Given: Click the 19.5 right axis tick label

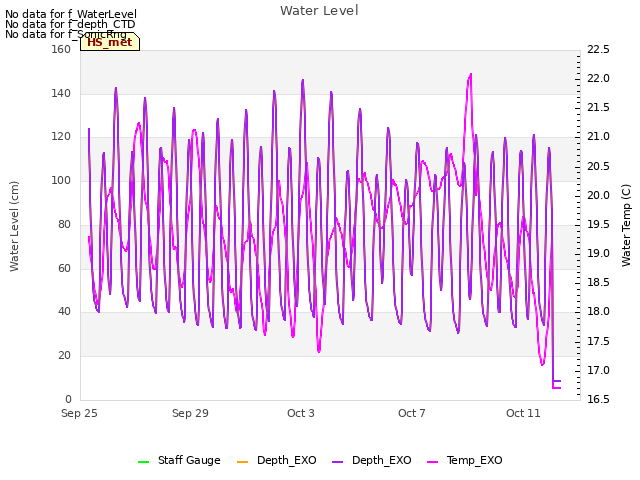Looking at the screenshot, I should pos(598,224).
